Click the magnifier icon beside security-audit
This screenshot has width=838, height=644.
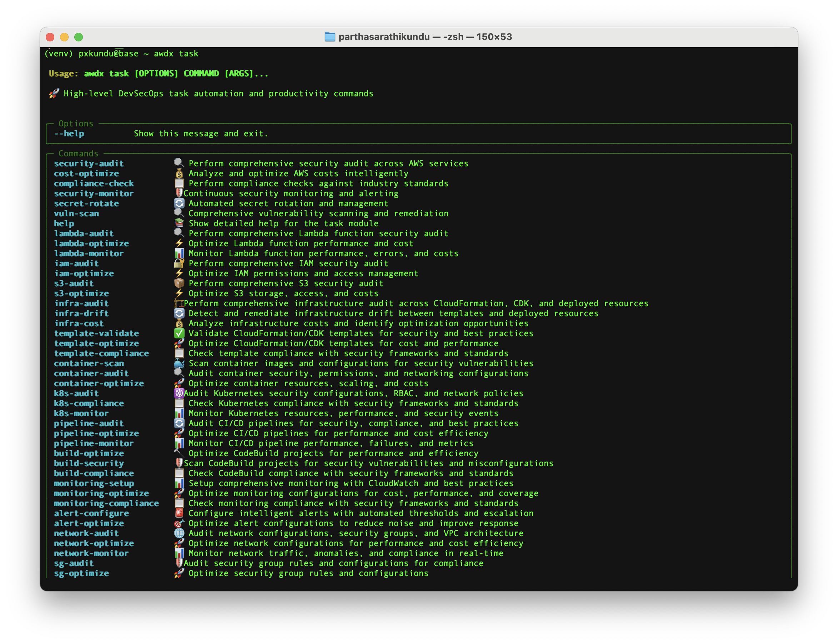click(x=179, y=163)
